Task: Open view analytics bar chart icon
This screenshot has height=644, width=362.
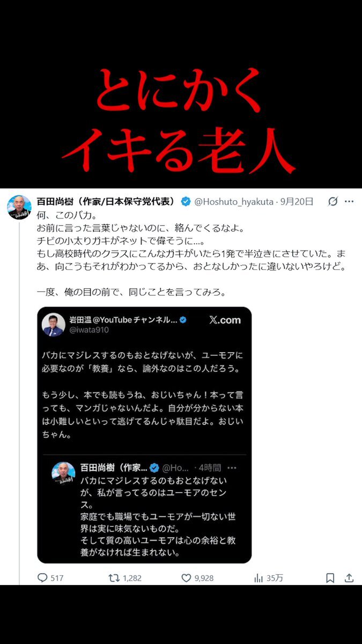Action: coord(258,578)
